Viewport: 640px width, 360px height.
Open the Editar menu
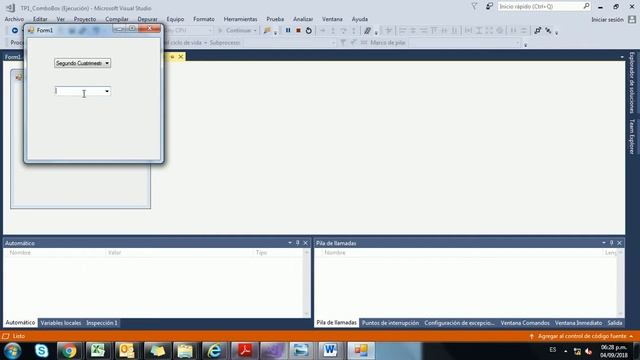40,19
